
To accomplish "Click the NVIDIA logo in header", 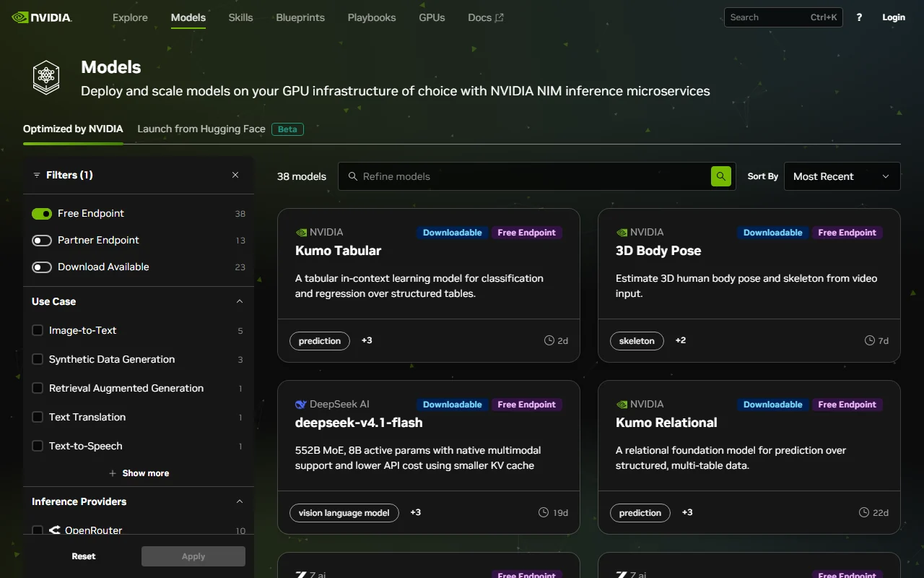I will click(x=42, y=17).
